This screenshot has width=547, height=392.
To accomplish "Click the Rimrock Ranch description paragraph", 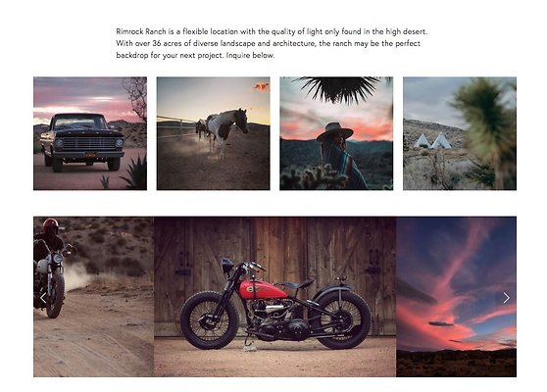I will [272, 43].
